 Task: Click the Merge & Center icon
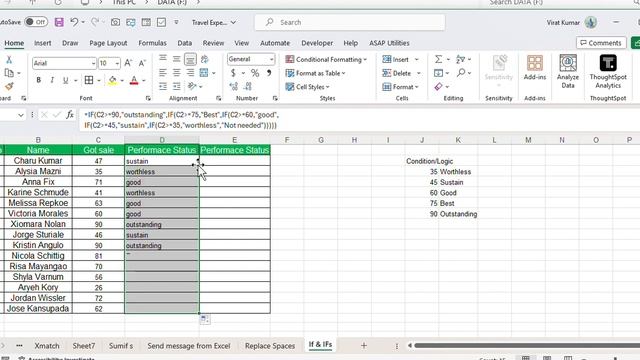[x=204, y=73]
